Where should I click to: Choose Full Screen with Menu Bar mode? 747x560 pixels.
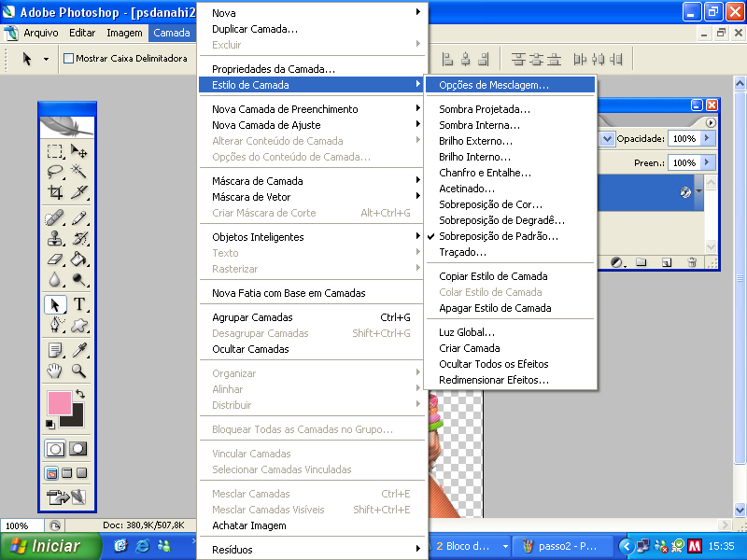coord(67,473)
